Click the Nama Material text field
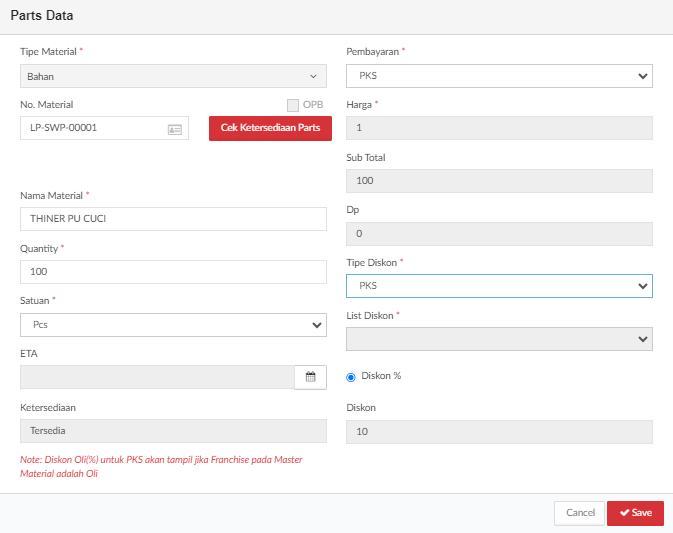The height and width of the screenshot is (533, 673). 173,219
